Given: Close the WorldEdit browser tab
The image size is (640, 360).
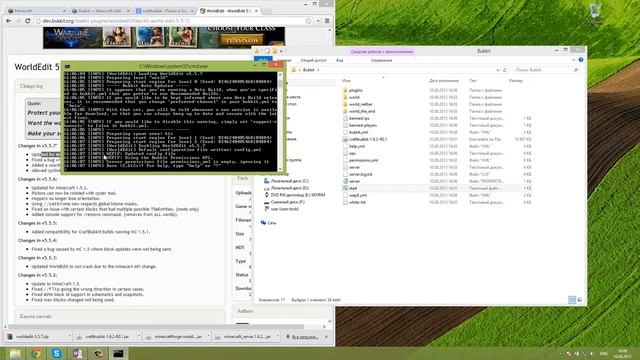Looking at the screenshot, I should tap(256, 11).
